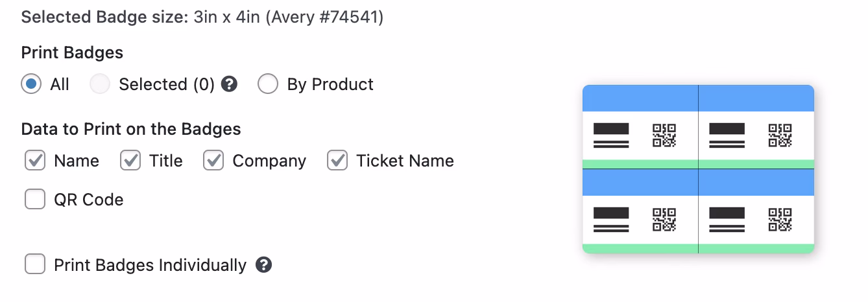Viewport: 868px width, 302px height.
Task: Click help icon beside Print Badges Individually
Action: click(x=263, y=265)
